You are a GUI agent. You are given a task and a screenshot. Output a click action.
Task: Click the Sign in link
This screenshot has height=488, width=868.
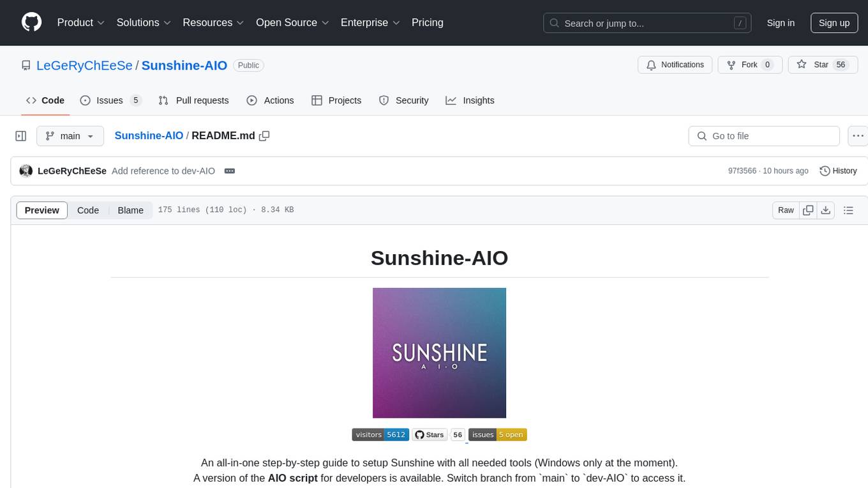(781, 23)
